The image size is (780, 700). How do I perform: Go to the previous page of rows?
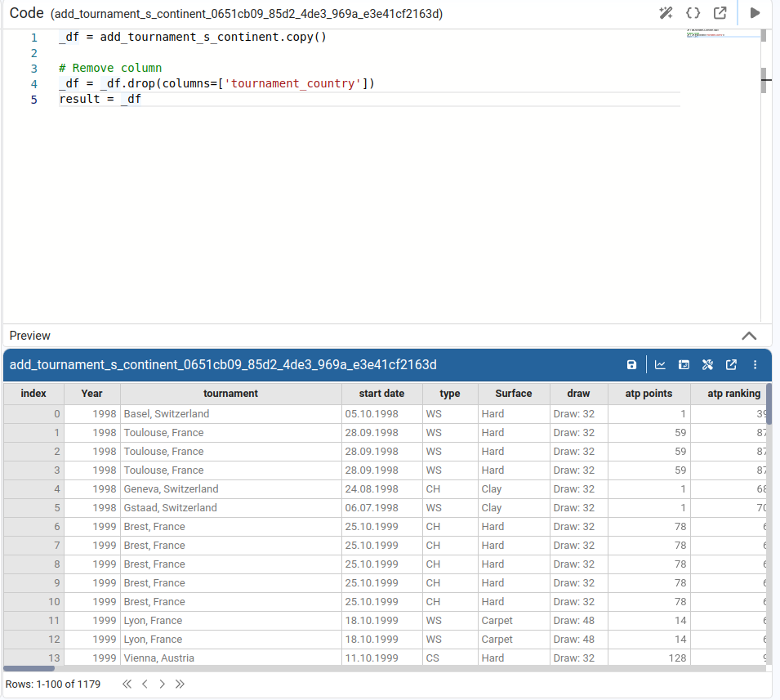point(145,684)
